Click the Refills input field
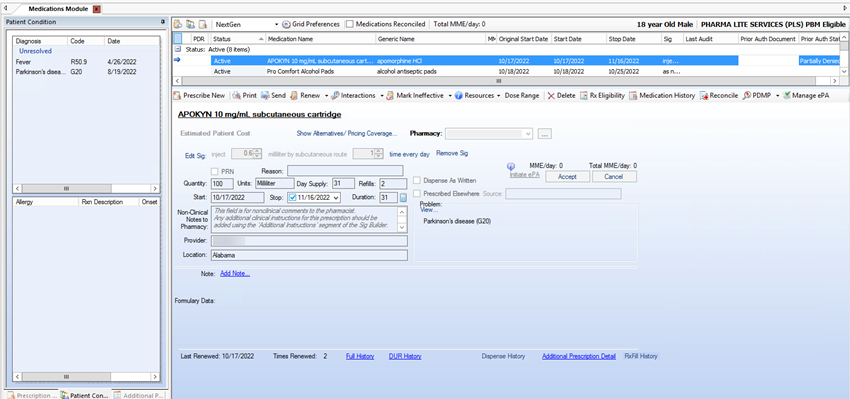This screenshot has height=399, width=850. click(393, 183)
